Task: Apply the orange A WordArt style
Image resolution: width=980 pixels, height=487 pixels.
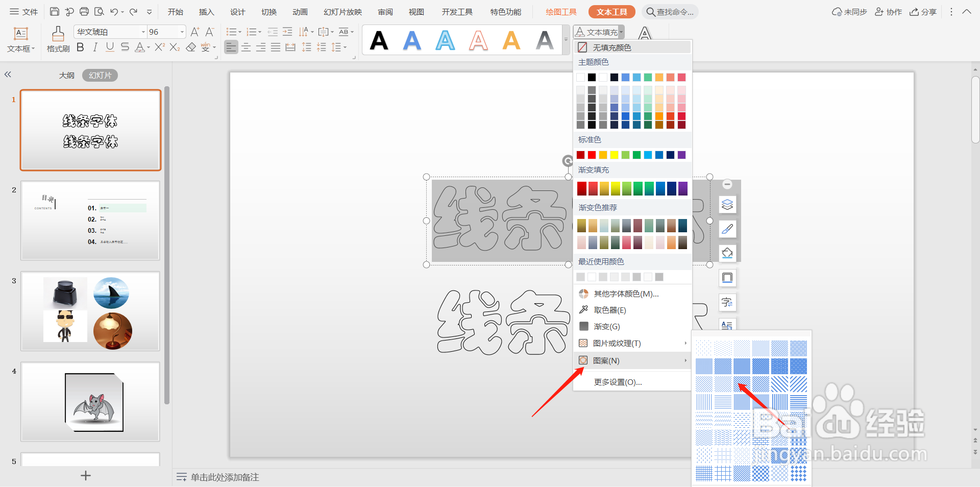Action: coord(511,40)
